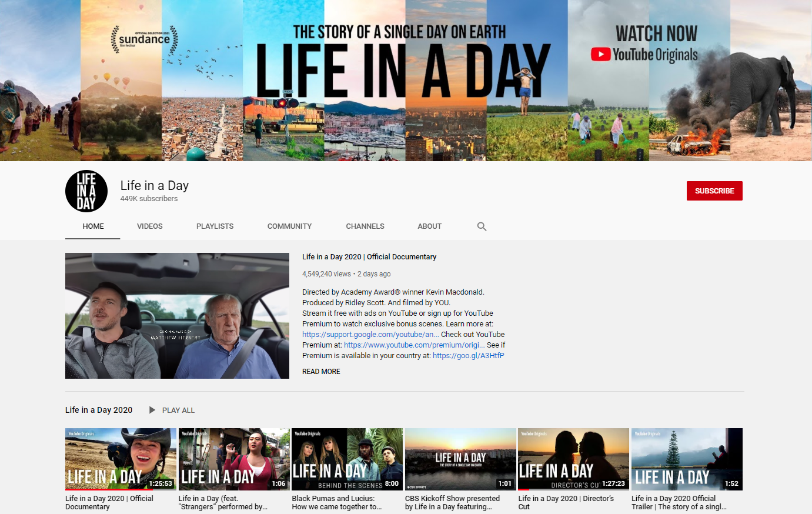Screen dimensions: 812x514
Task: Open the Life in a Day 2020 playlist title
Action: pyautogui.click(x=99, y=410)
